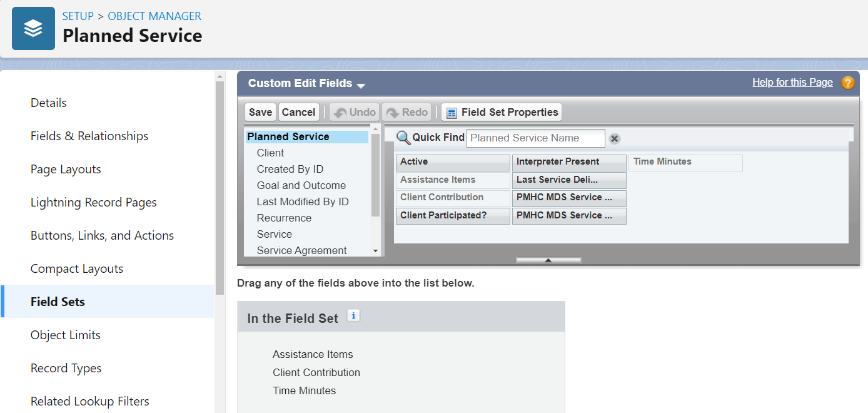
Task: Open Field Set Properties
Action: pyautogui.click(x=502, y=112)
